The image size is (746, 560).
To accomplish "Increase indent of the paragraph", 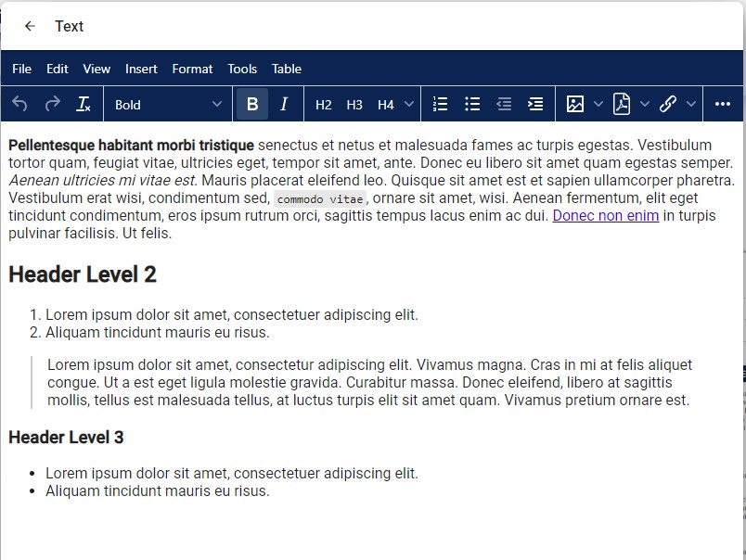I will click(x=535, y=104).
